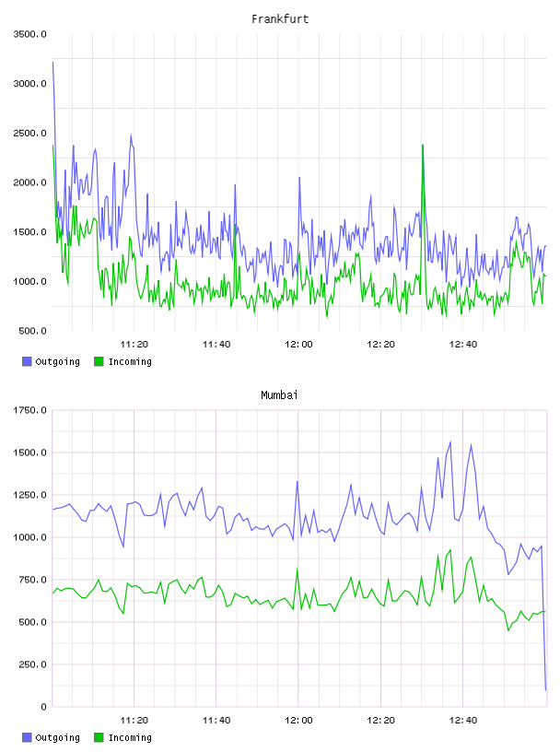Select the Outgoing label under Frankfurt chart
Image resolution: width=560 pixels, height=752 pixels.
tap(57, 362)
